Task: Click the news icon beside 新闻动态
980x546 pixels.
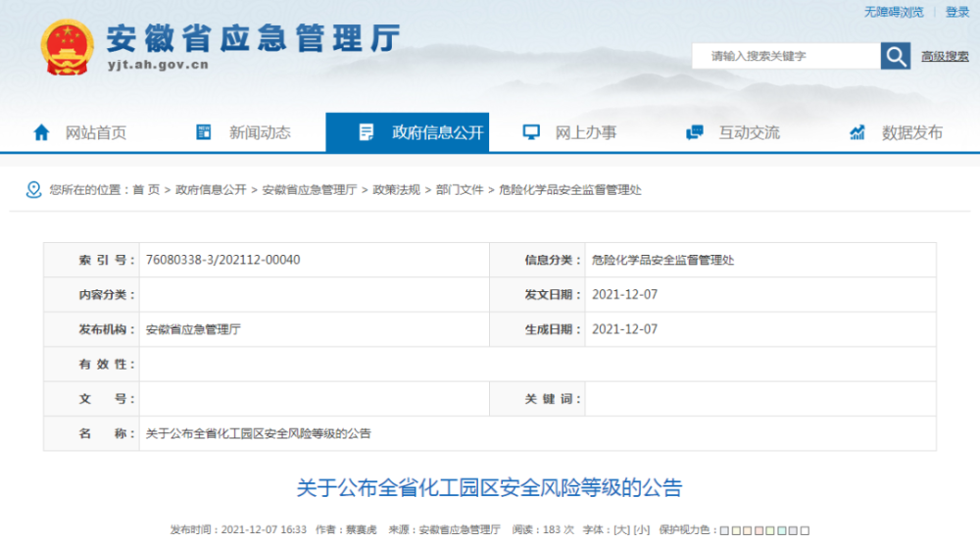Action: (x=204, y=132)
